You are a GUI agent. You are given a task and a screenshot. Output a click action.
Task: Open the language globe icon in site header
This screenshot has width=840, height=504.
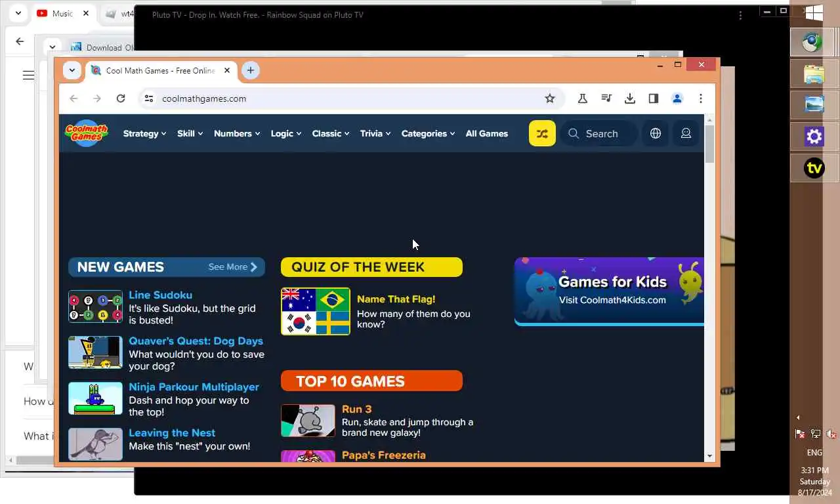(655, 133)
